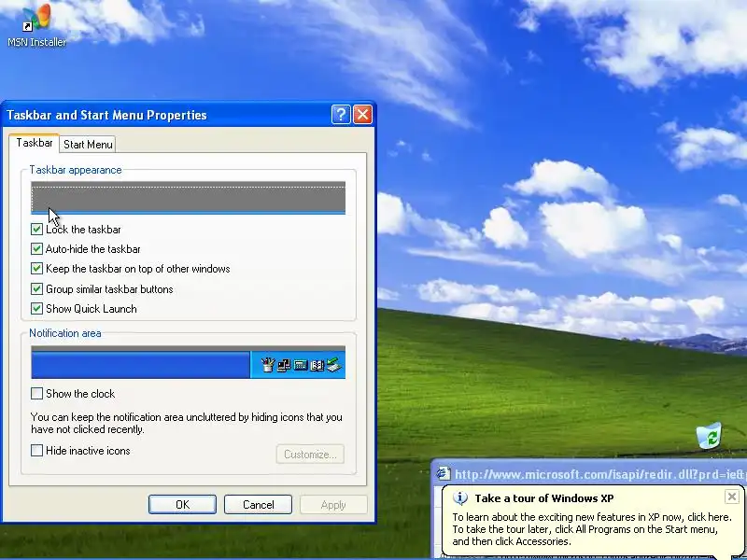Toggle Auto-hide the taskbar checkbox
747x560 pixels.
pyautogui.click(x=36, y=249)
